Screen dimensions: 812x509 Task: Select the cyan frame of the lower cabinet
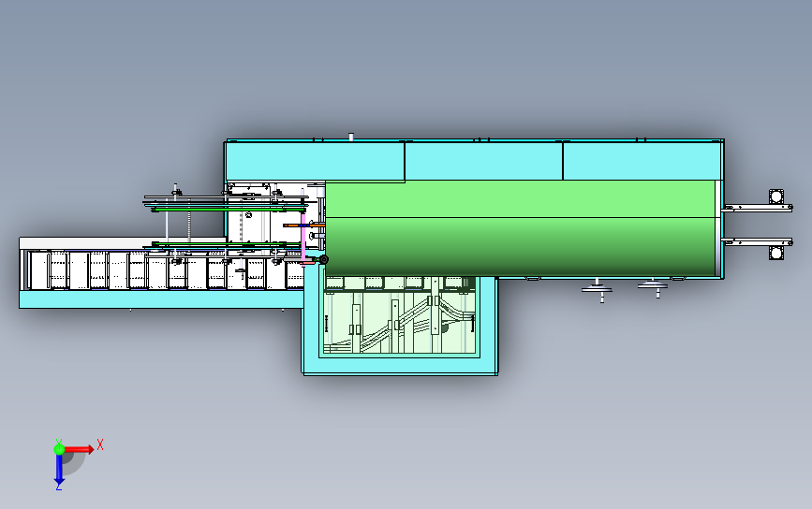tap(400, 365)
